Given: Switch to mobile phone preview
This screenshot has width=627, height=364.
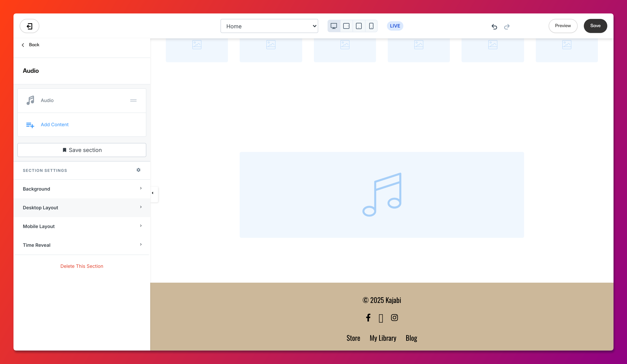Looking at the screenshot, I should point(371,26).
